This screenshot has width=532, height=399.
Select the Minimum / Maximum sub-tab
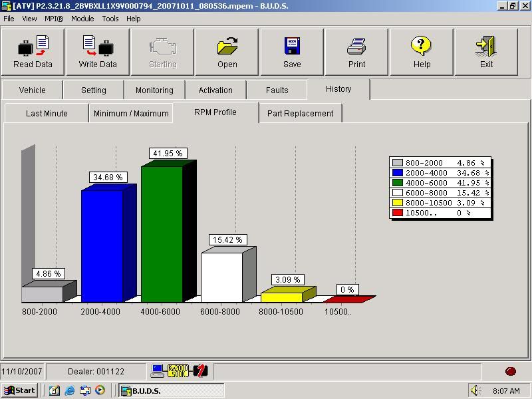tap(131, 114)
